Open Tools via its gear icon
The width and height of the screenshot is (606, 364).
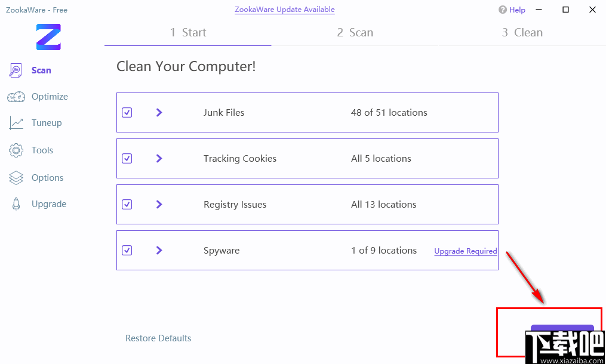pyautogui.click(x=16, y=150)
